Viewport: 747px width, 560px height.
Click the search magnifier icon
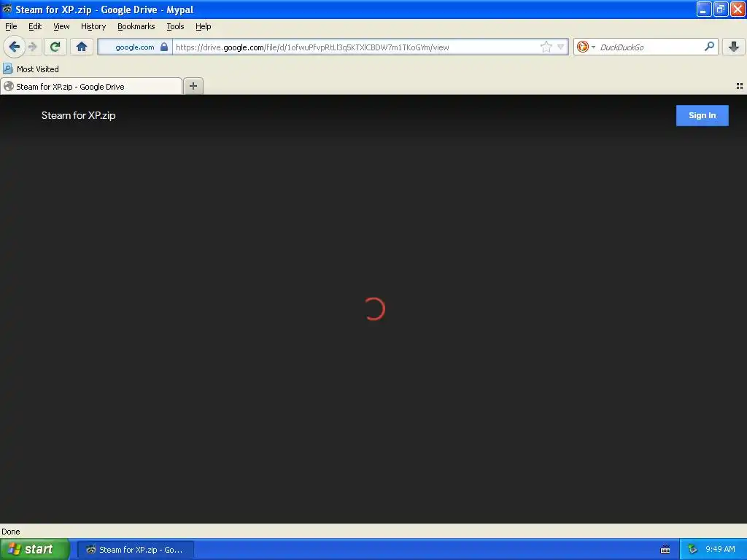709,47
